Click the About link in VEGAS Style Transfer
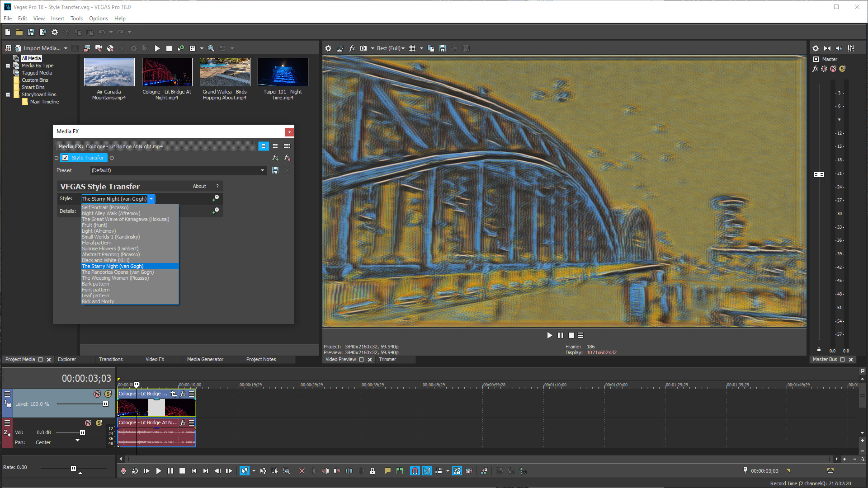The height and width of the screenshot is (488, 868). [x=199, y=186]
